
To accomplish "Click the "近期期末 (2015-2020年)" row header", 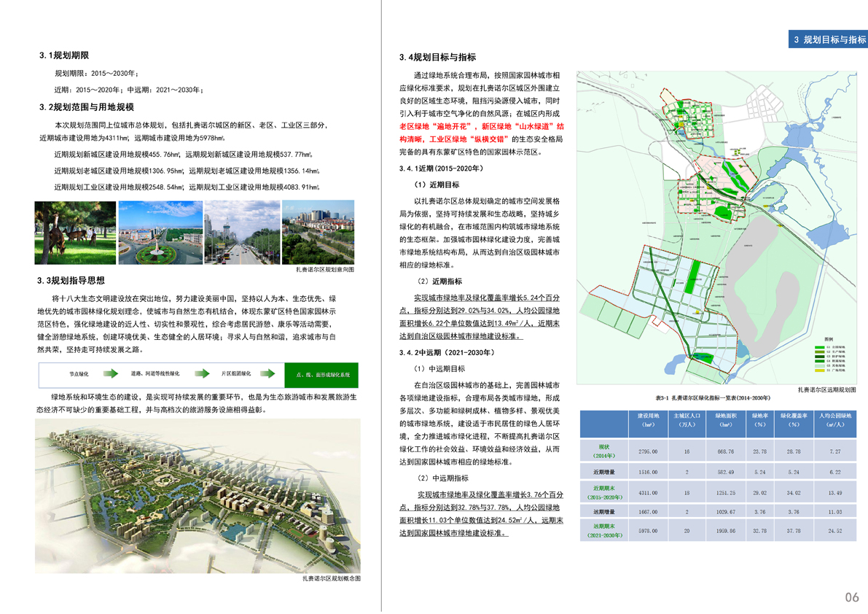I will tap(604, 493).
